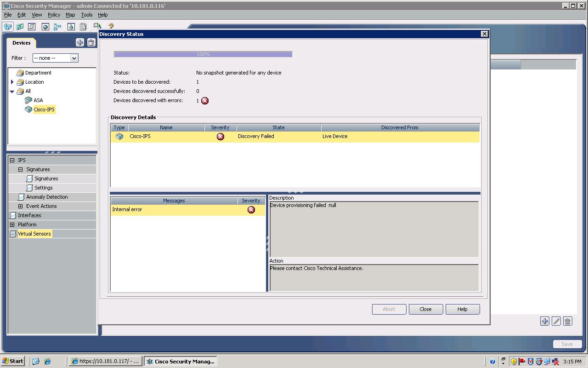Switch to the https://10.181.0.117 taskbar window
Image resolution: width=588 pixels, height=368 pixels.
105,361
